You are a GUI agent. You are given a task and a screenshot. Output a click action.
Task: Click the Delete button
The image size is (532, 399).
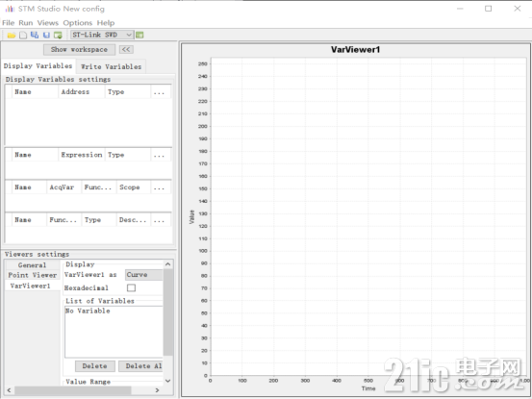tap(94, 366)
